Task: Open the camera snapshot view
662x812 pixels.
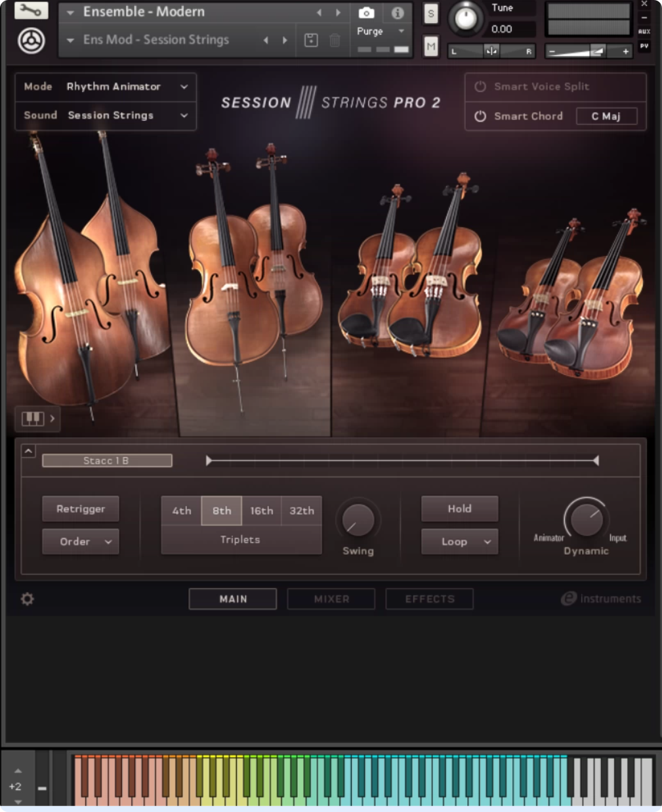Action: click(x=366, y=12)
